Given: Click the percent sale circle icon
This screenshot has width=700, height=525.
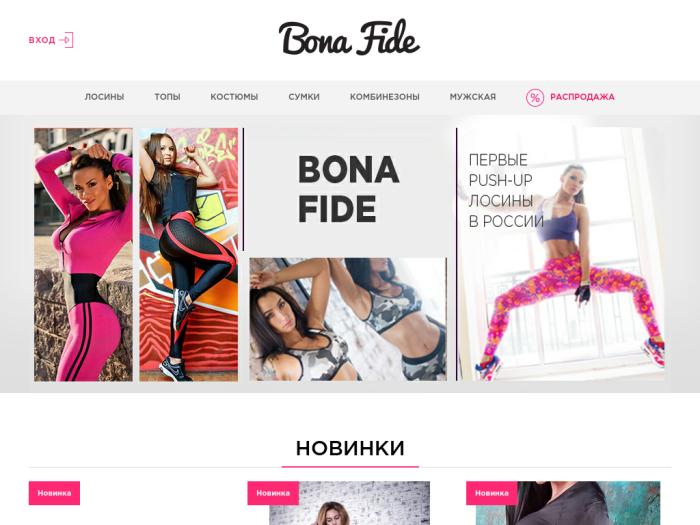Looking at the screenshot, I should (535, 97).
